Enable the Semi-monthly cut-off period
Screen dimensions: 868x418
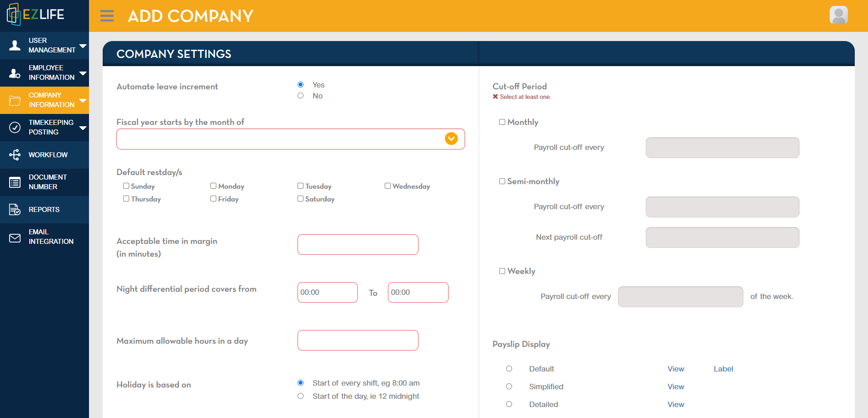pyautogui.click(x=502, y=181)
